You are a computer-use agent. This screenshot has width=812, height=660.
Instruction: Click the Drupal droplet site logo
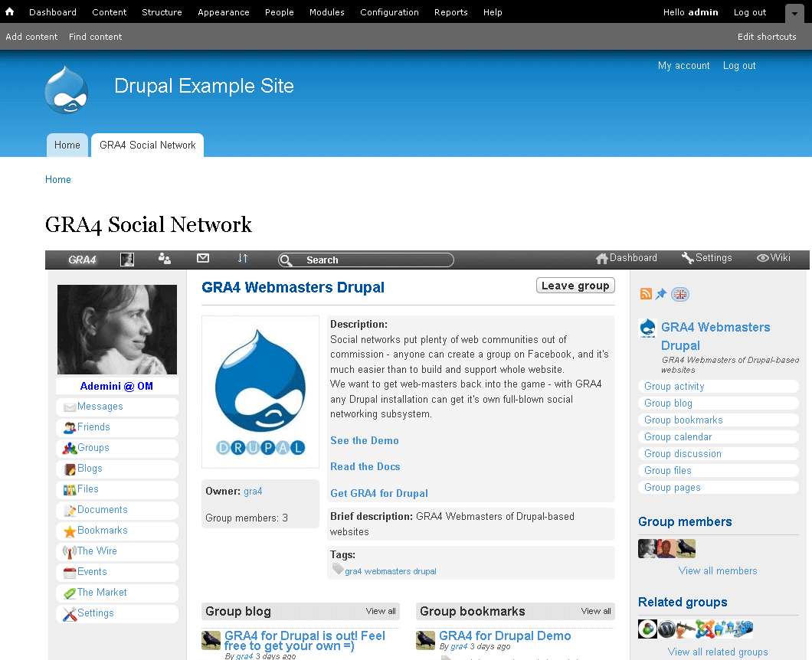pyautogui.click(x=67, y=90)
